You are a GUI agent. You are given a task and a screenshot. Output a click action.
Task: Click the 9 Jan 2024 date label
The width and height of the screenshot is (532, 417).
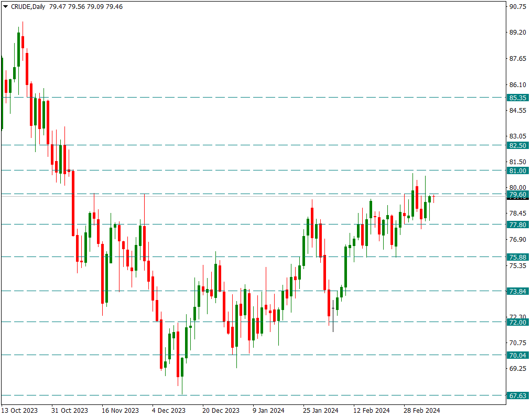(x=268, y=410)
